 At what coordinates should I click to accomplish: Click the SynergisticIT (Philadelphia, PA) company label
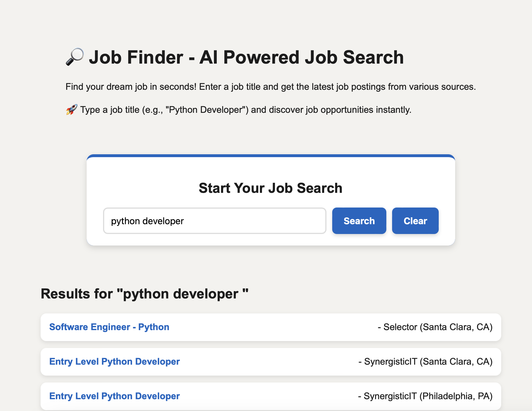tap(425, 396)
